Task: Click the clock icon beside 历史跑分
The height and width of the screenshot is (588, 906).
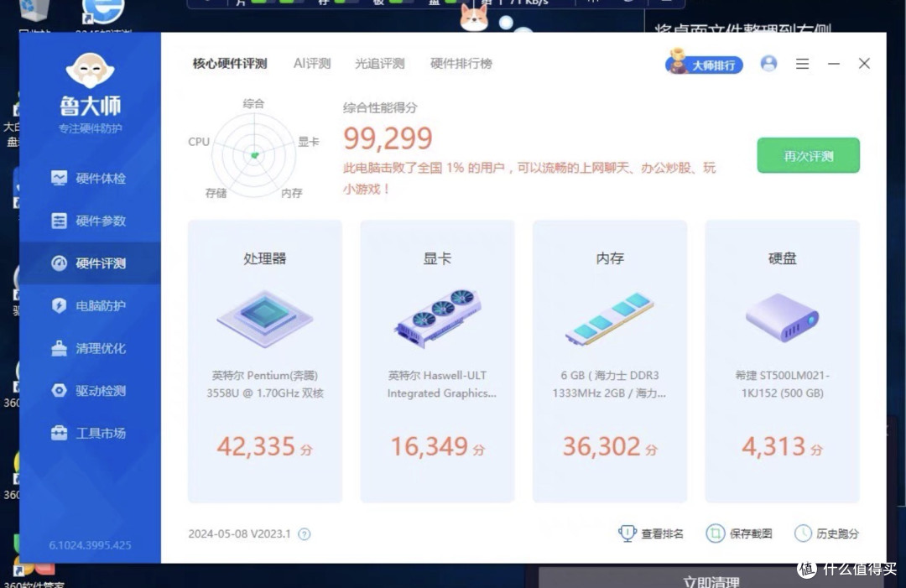Action: pos(803,533)
